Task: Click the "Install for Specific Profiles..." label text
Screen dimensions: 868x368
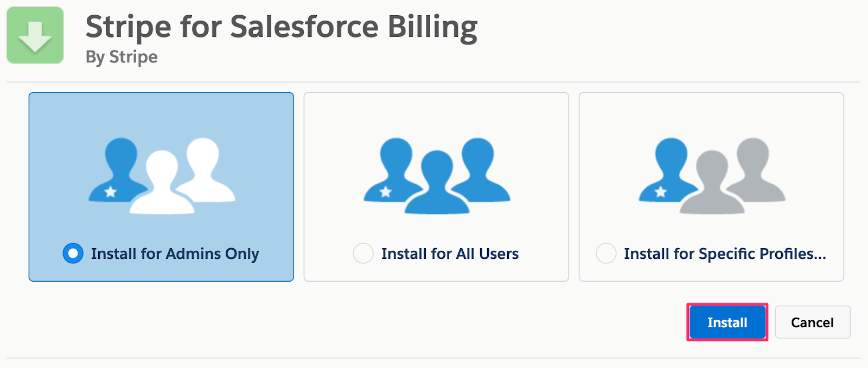Action: (x=725, y=254)
